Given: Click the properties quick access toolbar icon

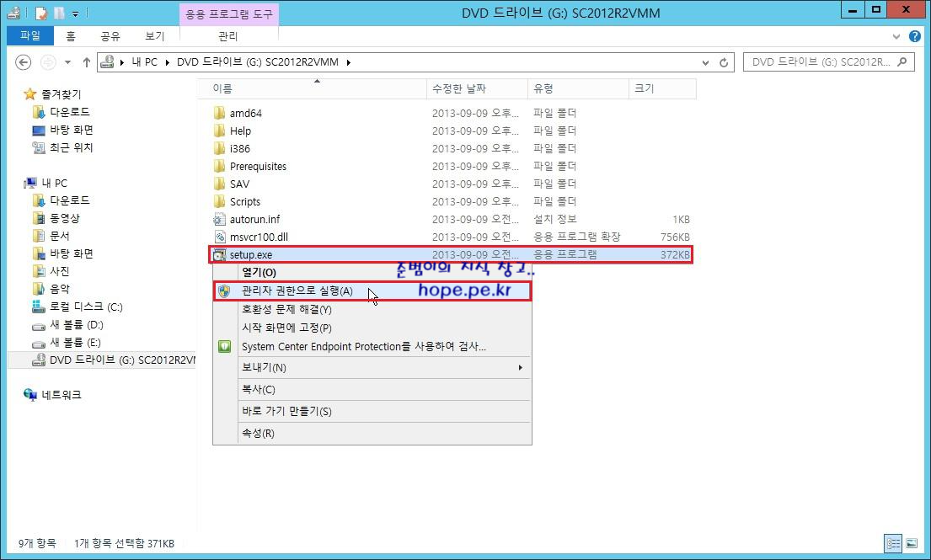Looking at the screenshot, I should pos(41,13).
